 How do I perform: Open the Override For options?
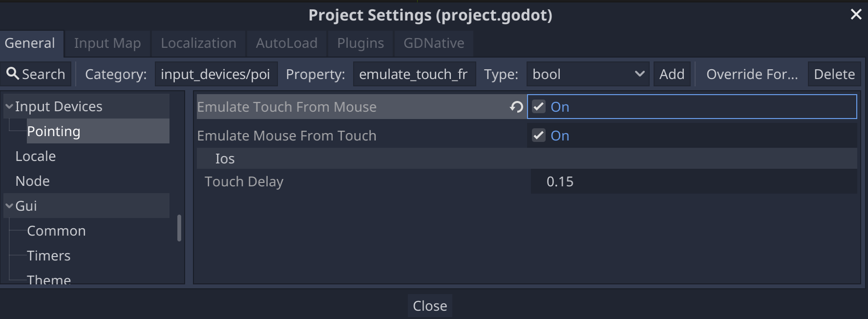[752, 74]
